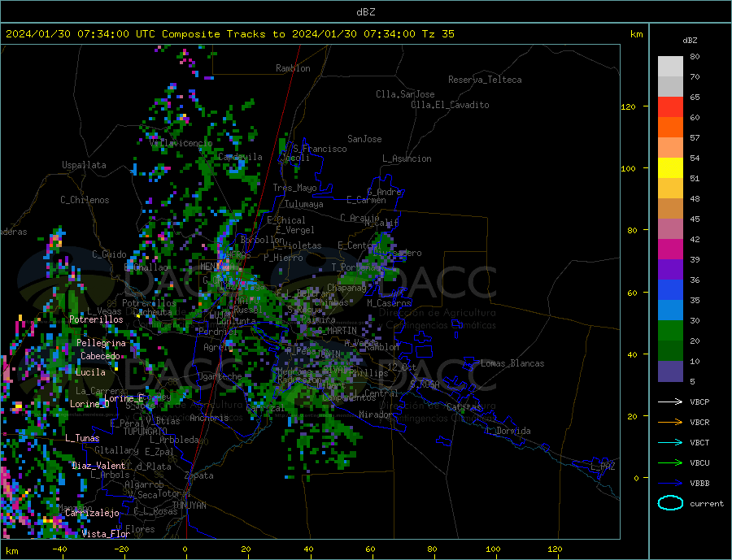Screen dimensions: 732x560
Task: Click the 'dBZ' title at top
Action: click(365, 12)
